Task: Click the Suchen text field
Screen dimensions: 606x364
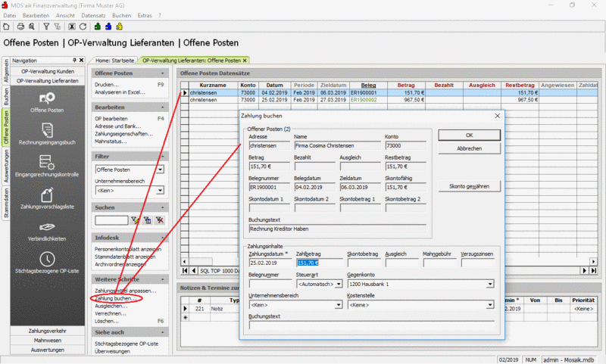Action: coord(111,220)
